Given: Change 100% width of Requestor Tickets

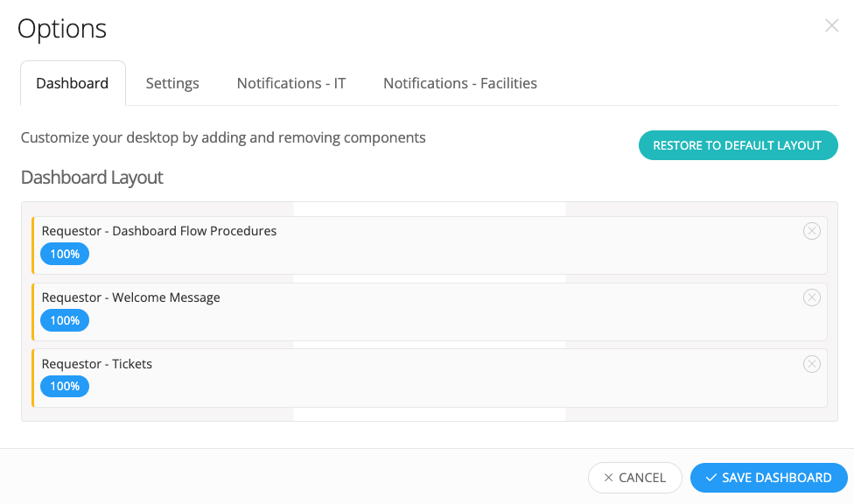Looking at the screenshot, I should coord(65,386).
